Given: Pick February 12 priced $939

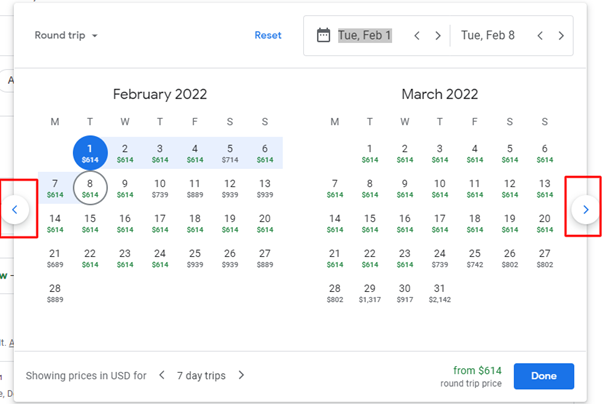Looking at the screenshot, I should pyautogui.click(x=230, y=188).
